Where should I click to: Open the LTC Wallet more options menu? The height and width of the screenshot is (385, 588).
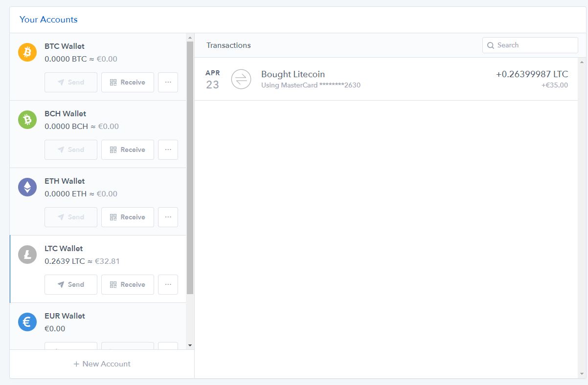click(x=168, y=284)
